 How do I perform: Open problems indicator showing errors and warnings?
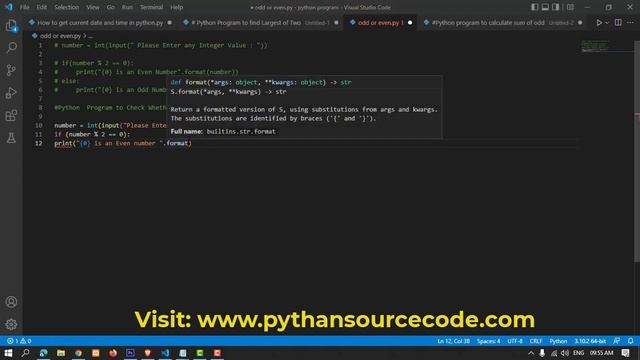click(x=19, y=341)
